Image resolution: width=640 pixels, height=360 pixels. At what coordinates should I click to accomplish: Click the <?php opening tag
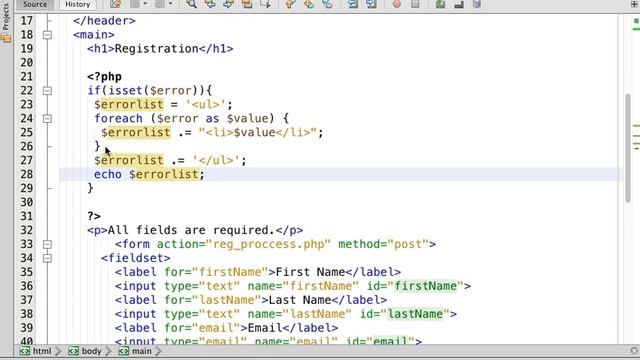[x=104, y=77]
